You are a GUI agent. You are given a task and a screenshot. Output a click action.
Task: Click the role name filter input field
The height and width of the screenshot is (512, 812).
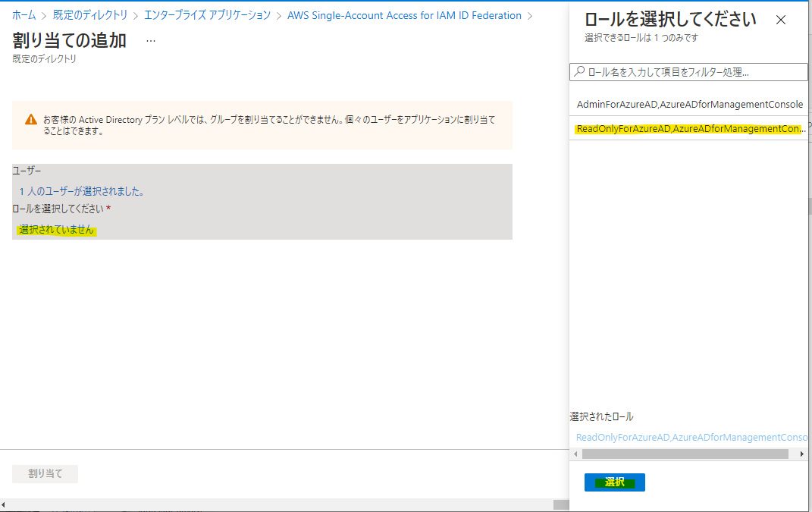[682, 71]
